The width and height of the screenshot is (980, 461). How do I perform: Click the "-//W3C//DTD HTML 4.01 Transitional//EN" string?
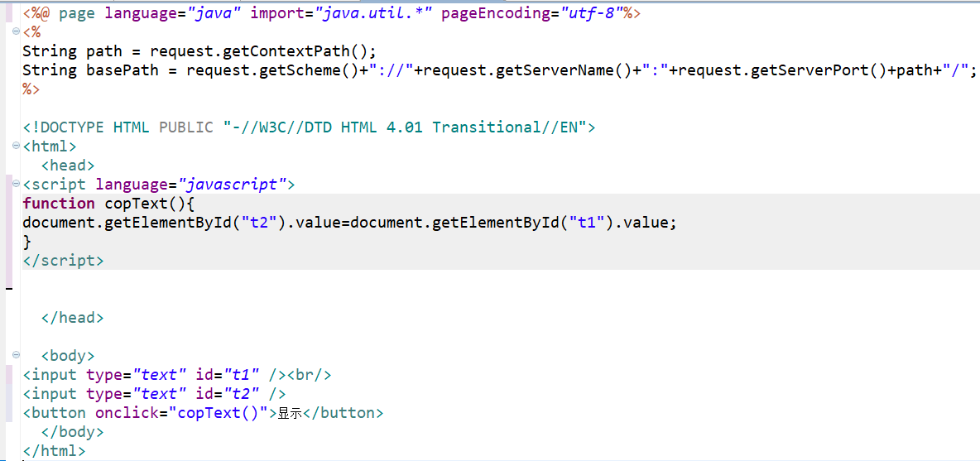(405, 127)
